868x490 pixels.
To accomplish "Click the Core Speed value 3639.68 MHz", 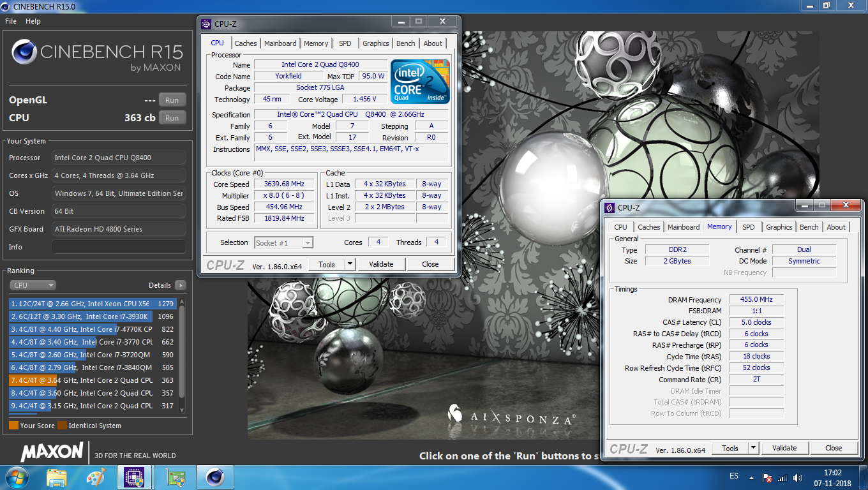I will (x=284, y=184).
